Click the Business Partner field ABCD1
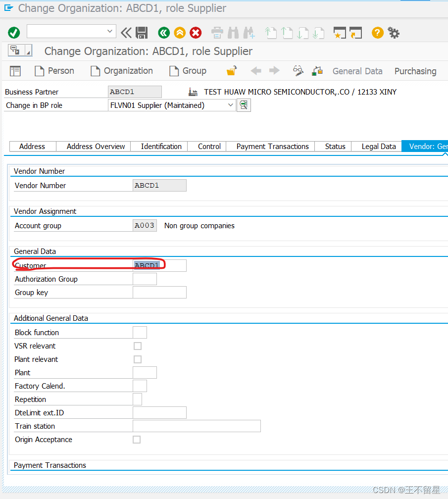 click(x=135, y=92)
